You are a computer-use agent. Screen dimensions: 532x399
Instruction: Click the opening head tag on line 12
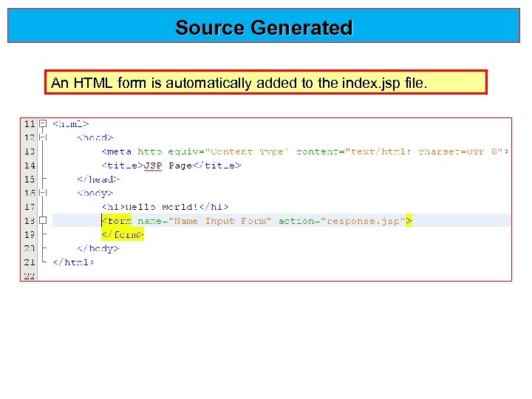tap(95, 137)
